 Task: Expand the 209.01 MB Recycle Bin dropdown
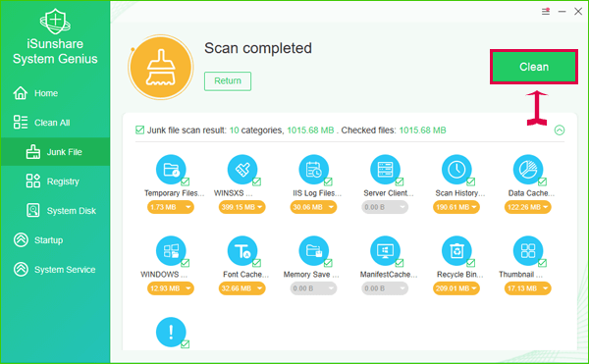(x=456, y=288)
